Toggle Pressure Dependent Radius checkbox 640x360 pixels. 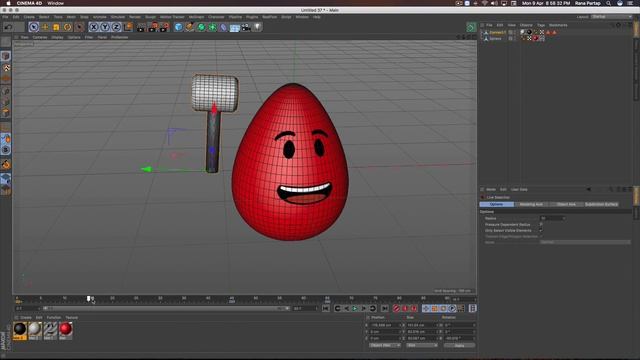click(x=541, y=224)
